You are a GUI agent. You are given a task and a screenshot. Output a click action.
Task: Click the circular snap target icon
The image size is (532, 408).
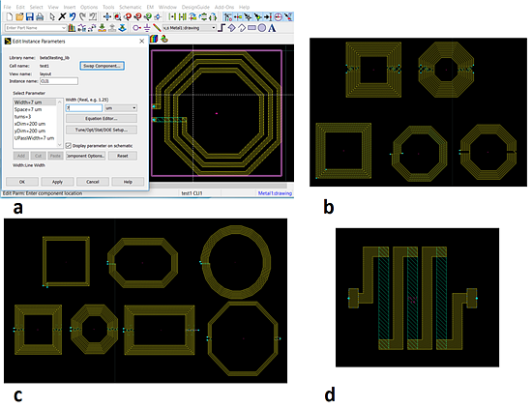click(x=278, y=16)
